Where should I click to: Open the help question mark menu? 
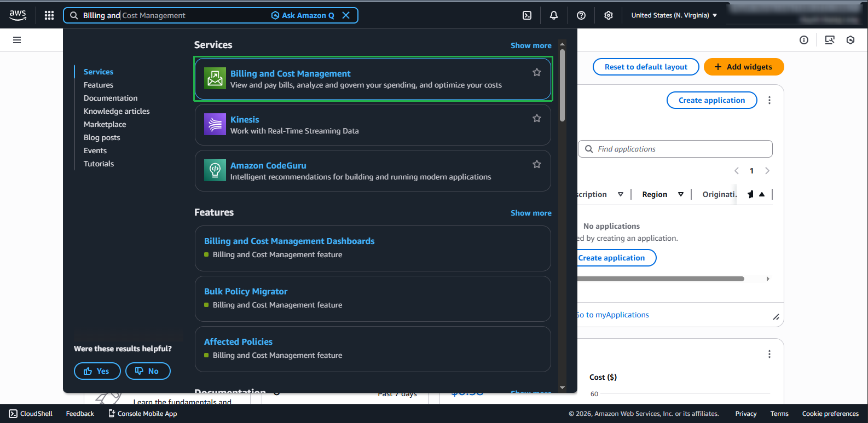581,15
